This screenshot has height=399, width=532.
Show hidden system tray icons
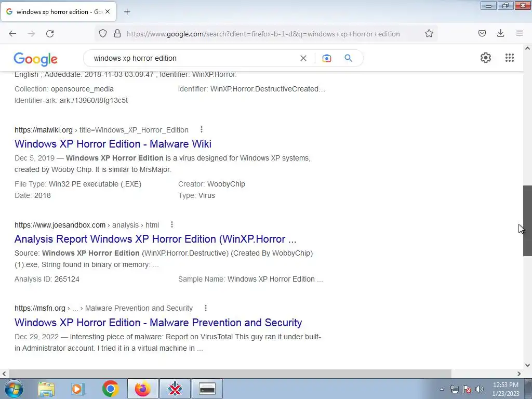coord(442,389)
